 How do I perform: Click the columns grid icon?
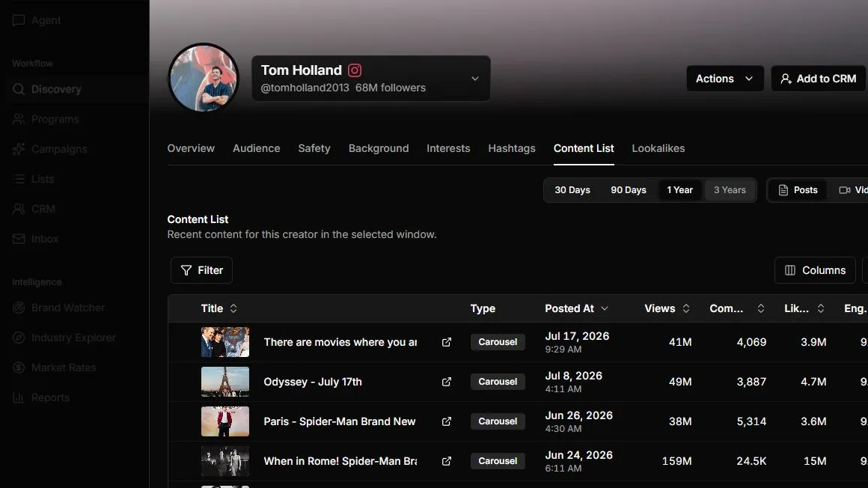click(790, 270)
